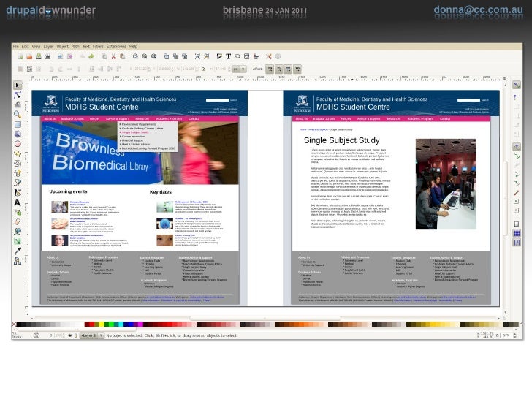
Task: Open the File menu
Action: [x=15, y=47]
